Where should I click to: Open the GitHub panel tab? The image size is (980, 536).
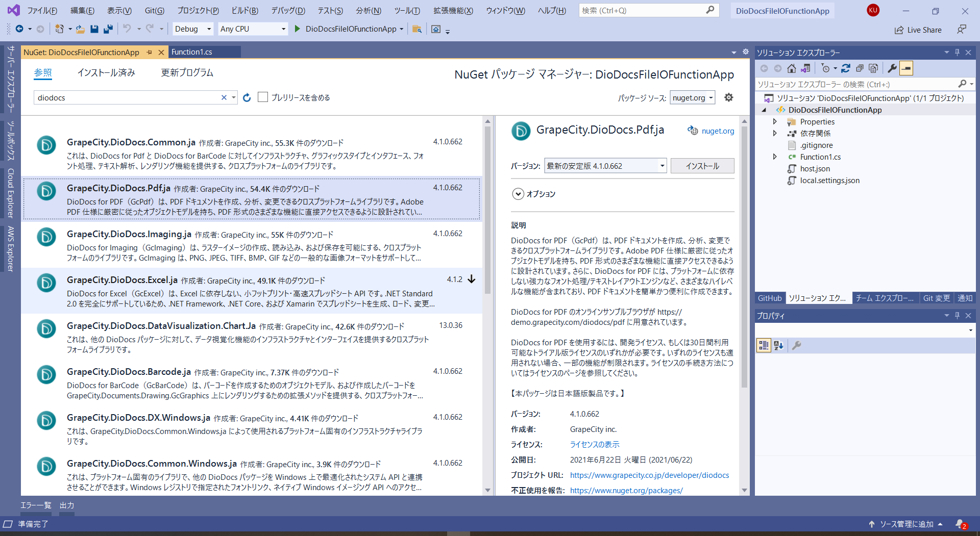pyautogui.click(x=769, y=298)
